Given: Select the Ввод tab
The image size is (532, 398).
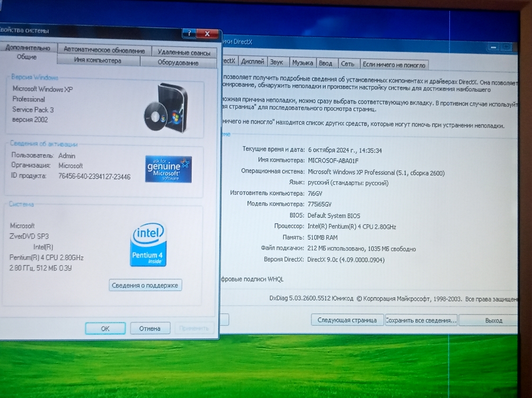Looking at the screenshot, I should click(x=325, y=64).
